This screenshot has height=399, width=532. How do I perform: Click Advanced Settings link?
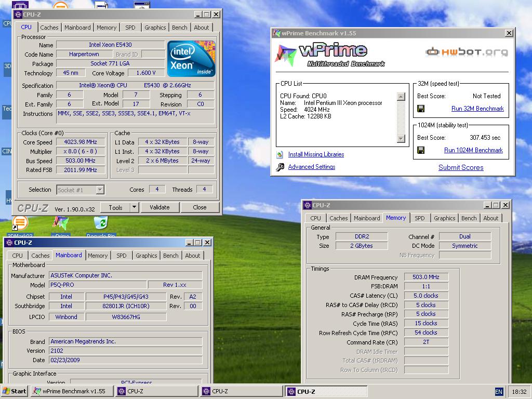[312, 167]
